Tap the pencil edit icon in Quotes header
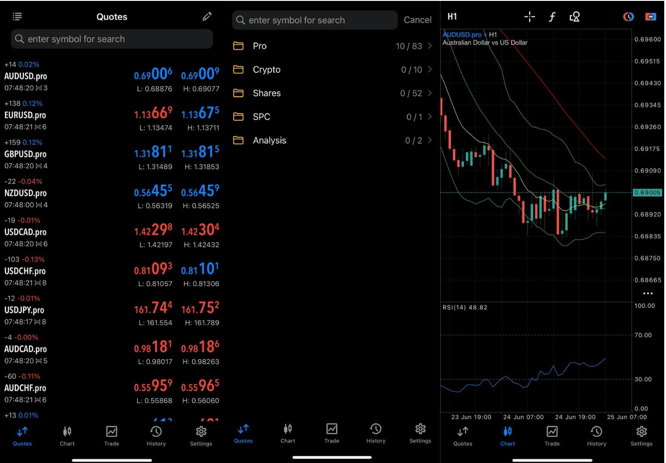 tap(207, 17)
